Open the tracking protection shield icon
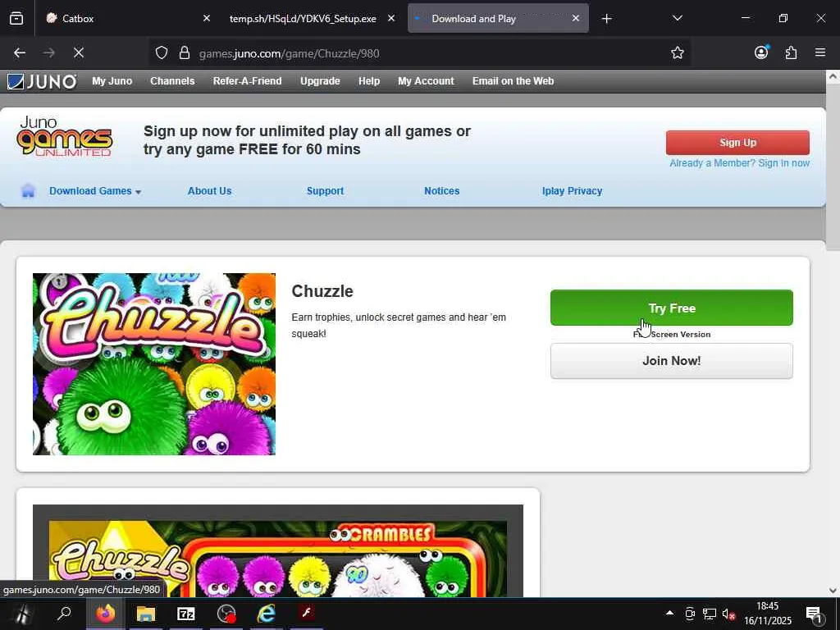The width and height of the screenshot is (840, 630). click(162, 53)
